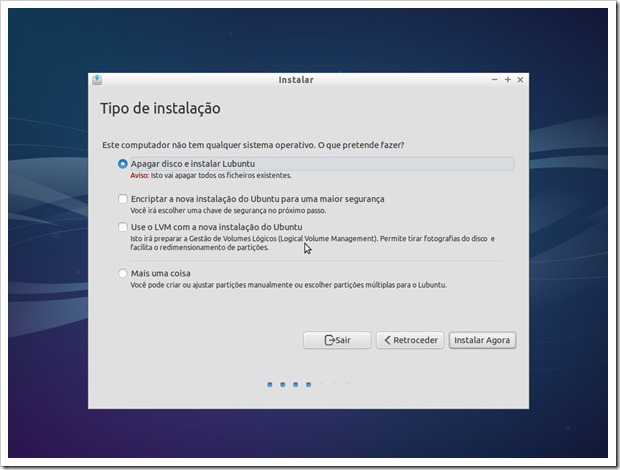Close the Instalar window
Screen dimensions: 620x470
520,79
